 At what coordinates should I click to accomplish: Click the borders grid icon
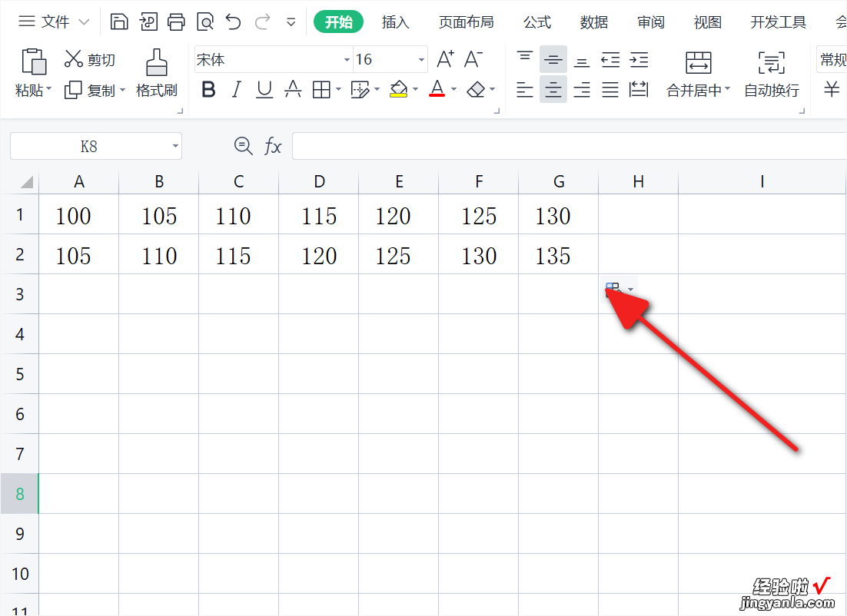(321, 90)
